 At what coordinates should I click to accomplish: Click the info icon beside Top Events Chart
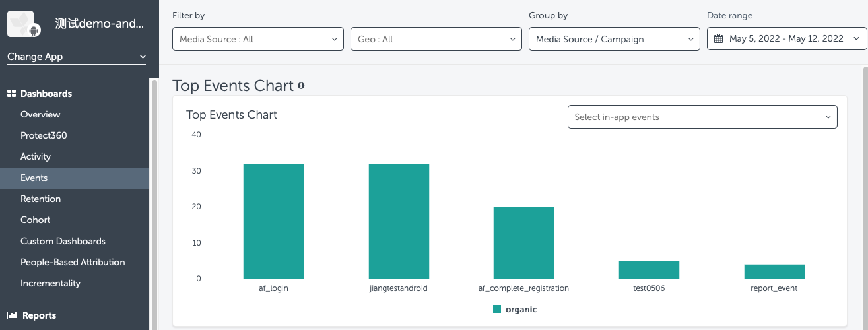[x=301, y=86]
